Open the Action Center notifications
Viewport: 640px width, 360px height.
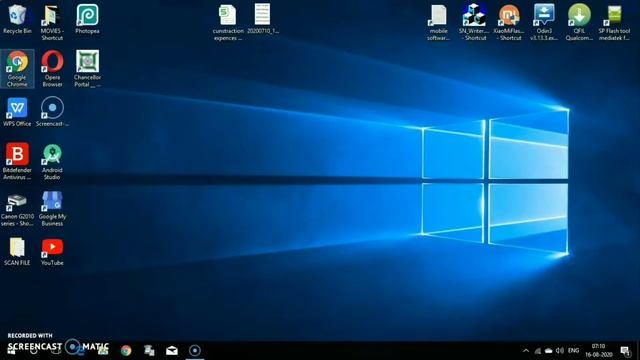625,351
